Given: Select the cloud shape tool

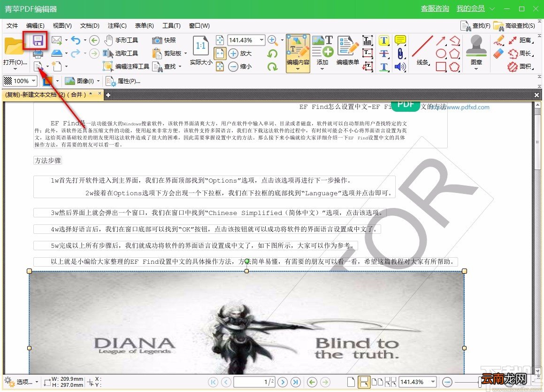Looking at the screenshot, I should pyautogui.click(x=454, y=67).
